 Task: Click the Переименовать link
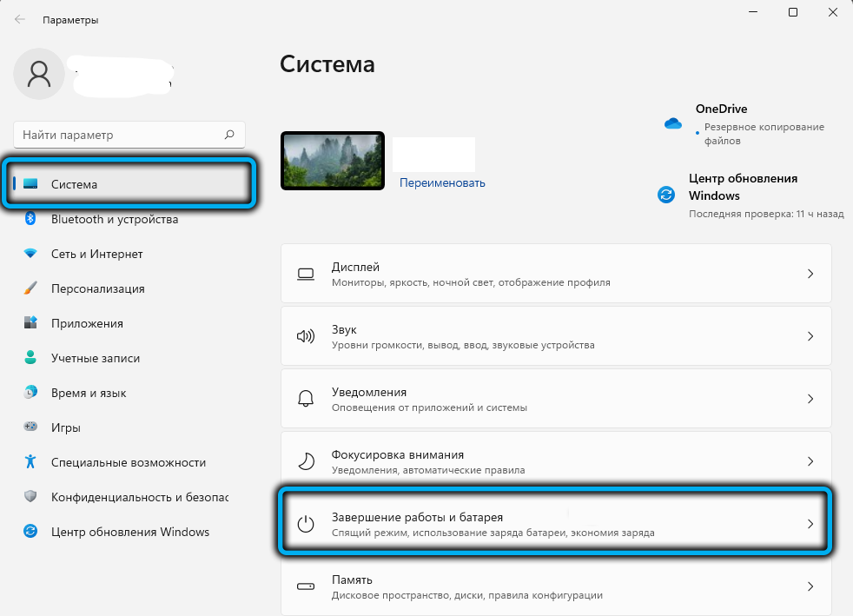(442, 183)
